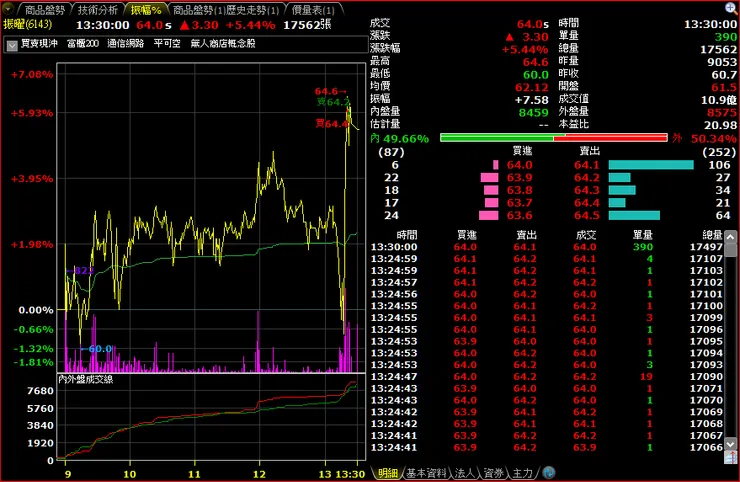
Task: Click the pink bid volume bar for 63.6
Action: click(x=488, y=216)
